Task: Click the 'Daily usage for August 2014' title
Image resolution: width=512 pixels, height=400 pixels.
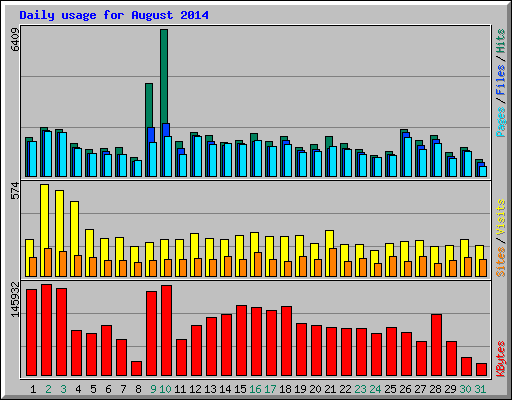Action: (114, 15)
